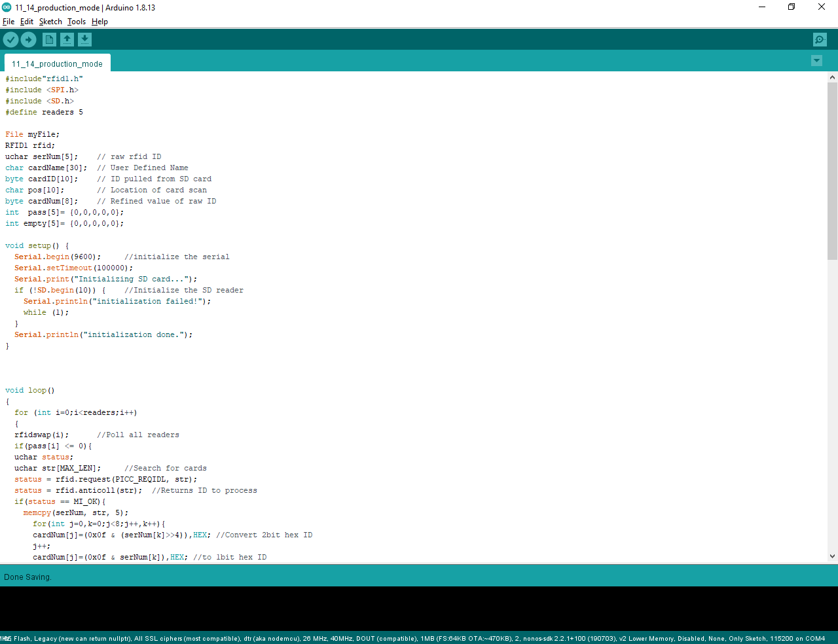Click the 'if(pass[i] <= 0){' line
This screenshot has width=838, height=644.
coord(53,446)
